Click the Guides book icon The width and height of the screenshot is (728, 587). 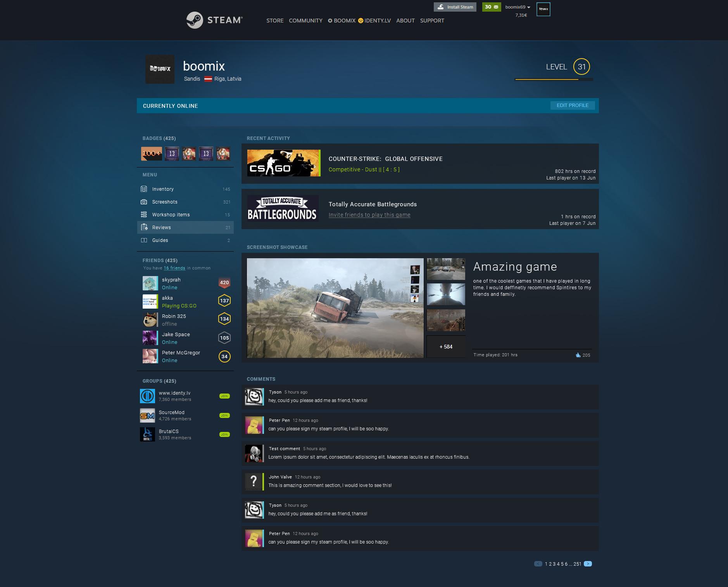(144, 240)
